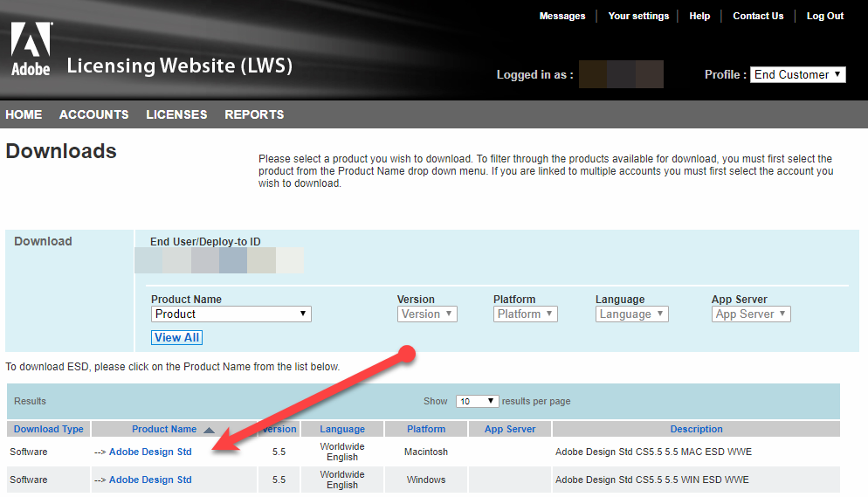Expand the Product Name dropdown
The image size is (868, 497).
point(231,314)
